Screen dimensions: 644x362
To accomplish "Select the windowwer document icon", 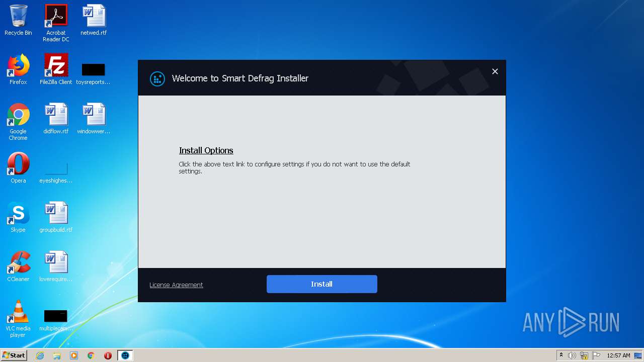I will 94,119.
